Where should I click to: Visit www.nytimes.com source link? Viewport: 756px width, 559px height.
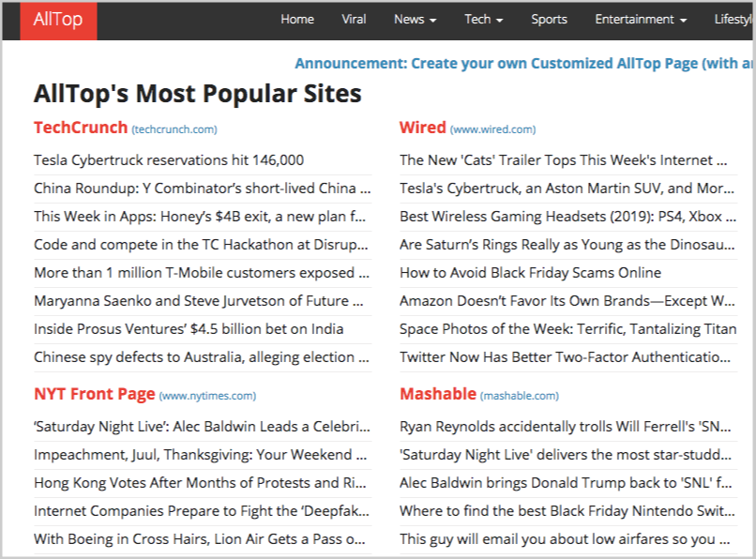[x=207, y=396]
